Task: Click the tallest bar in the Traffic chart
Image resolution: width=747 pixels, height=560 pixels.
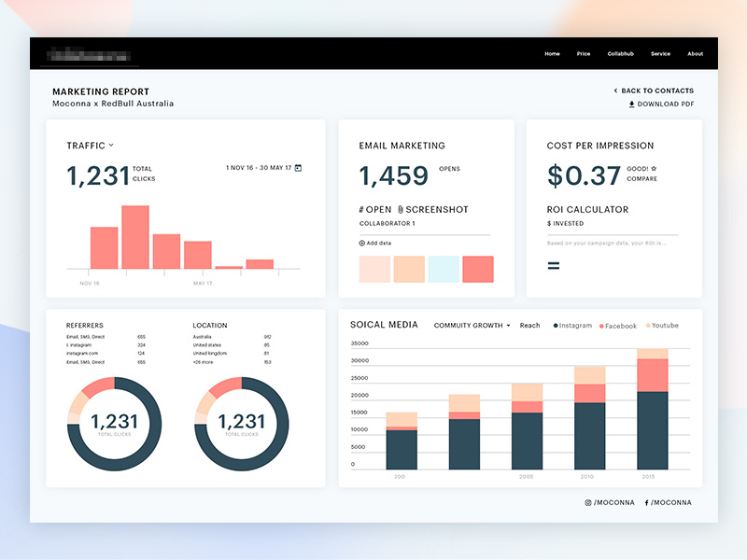Action: click(135, 237)
